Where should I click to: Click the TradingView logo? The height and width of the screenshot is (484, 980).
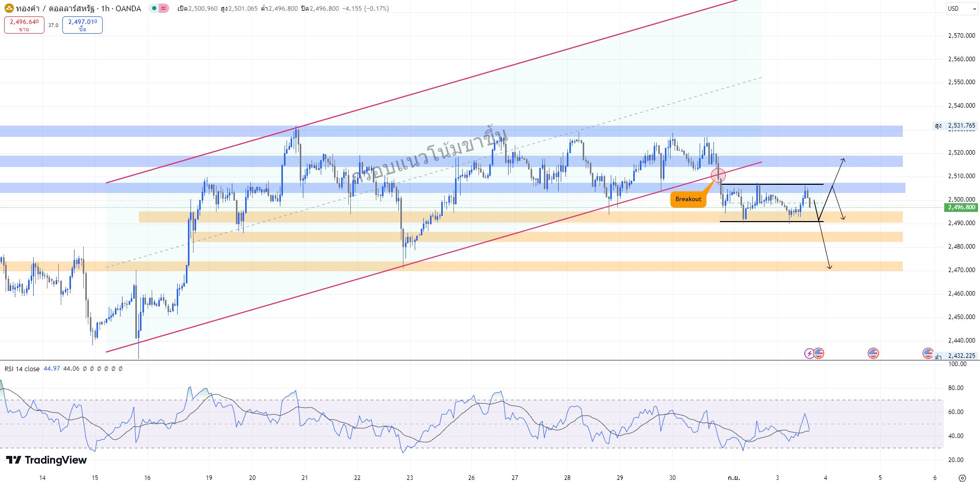[46, 460]
